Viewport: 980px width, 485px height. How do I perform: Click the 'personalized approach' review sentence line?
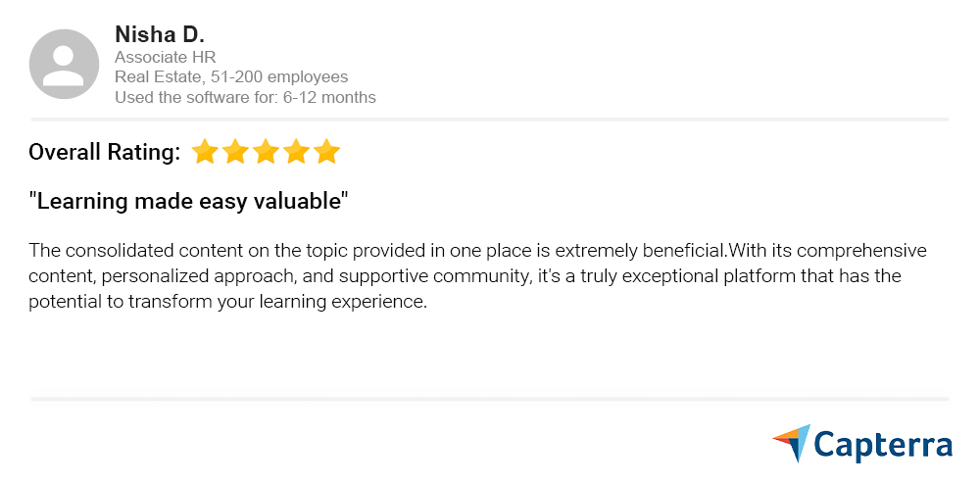pyautogui.click(x=465, y=275)
